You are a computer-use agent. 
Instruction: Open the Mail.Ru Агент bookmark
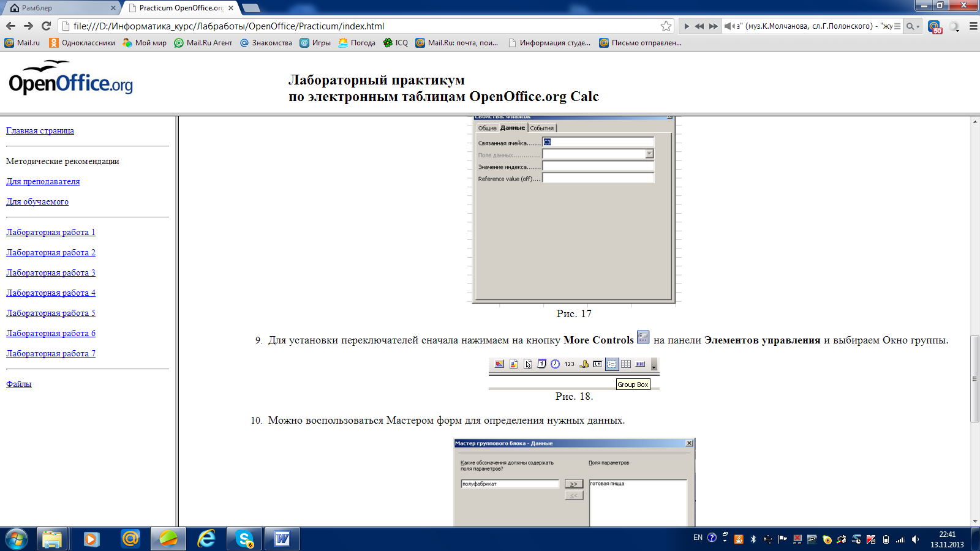point(203,43)
